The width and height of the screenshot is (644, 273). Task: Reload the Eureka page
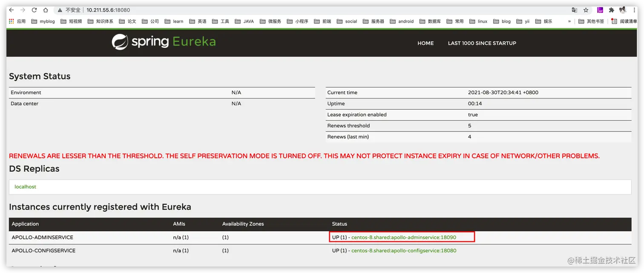[x=34, y=10]
